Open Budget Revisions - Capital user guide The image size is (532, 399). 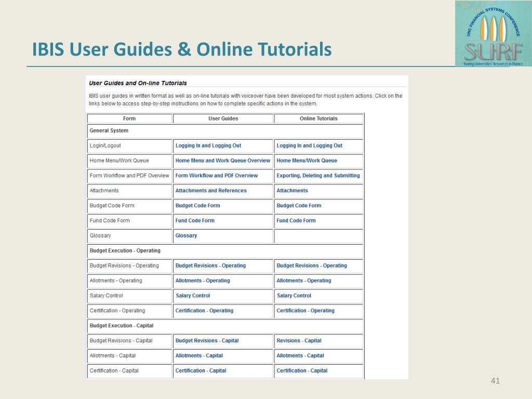pyautogui.click(x=207, y=341)
